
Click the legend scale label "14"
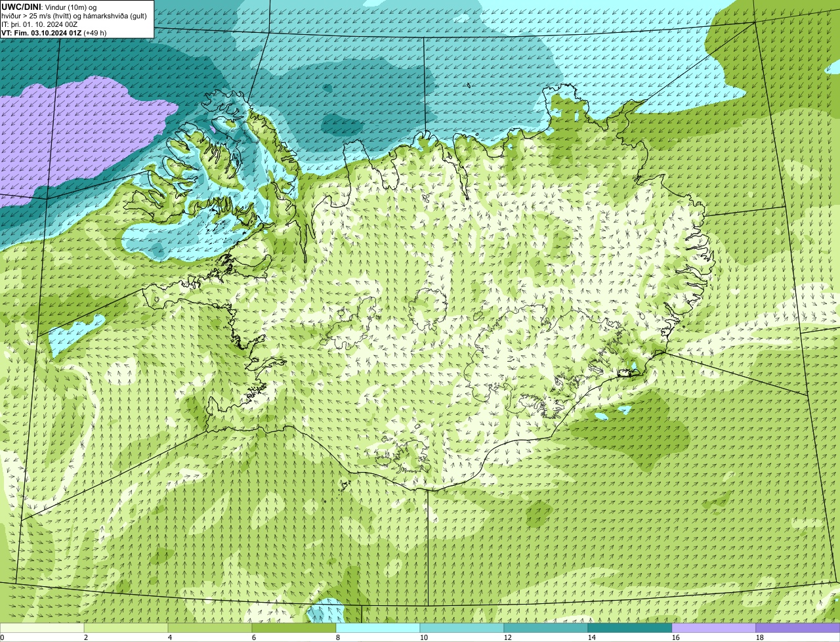592,637
